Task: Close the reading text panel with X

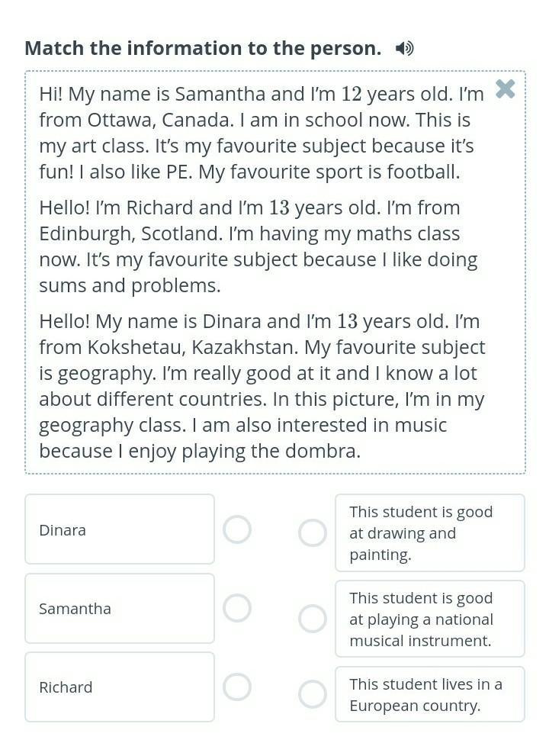Action: click(505, 89)
